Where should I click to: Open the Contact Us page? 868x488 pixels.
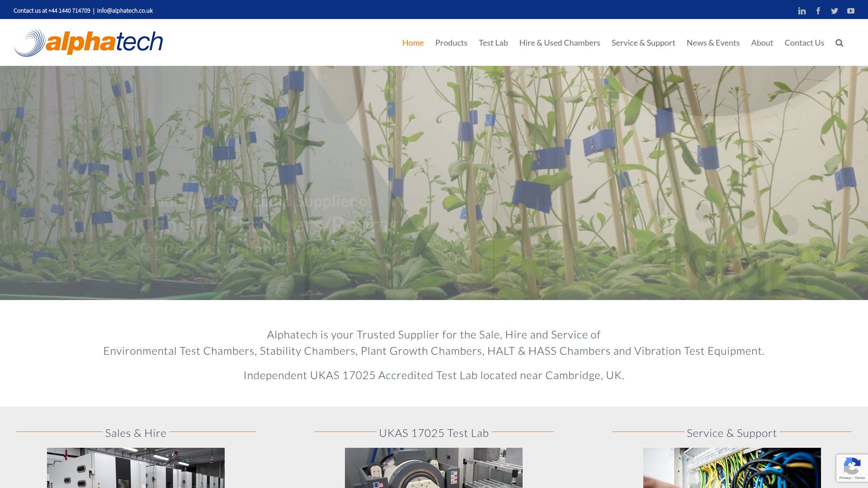tap(804, 43)
